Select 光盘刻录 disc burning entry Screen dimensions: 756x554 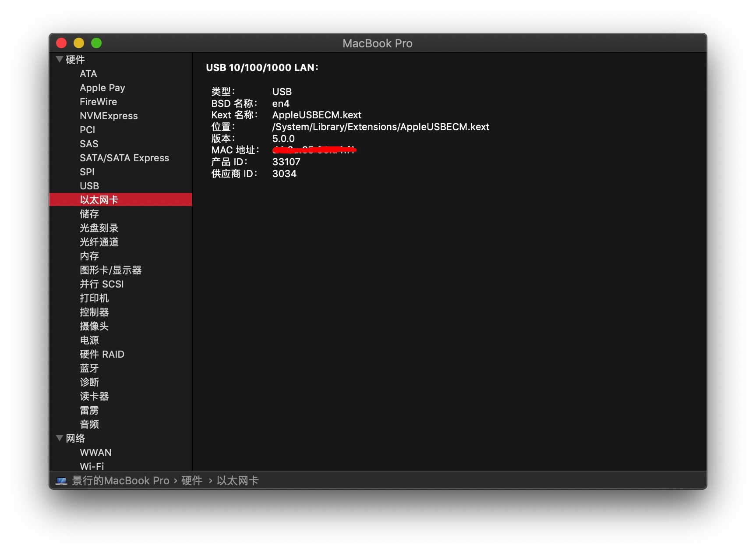click(x=99, y=228)
